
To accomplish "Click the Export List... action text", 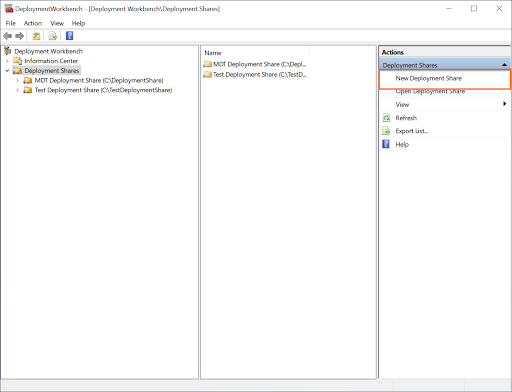I will [412, 131].
